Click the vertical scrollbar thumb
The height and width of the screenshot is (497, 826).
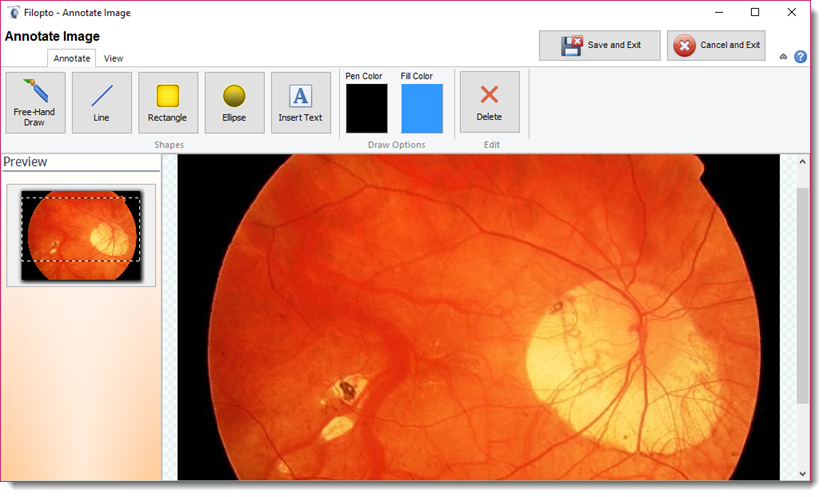pos(802,295)
